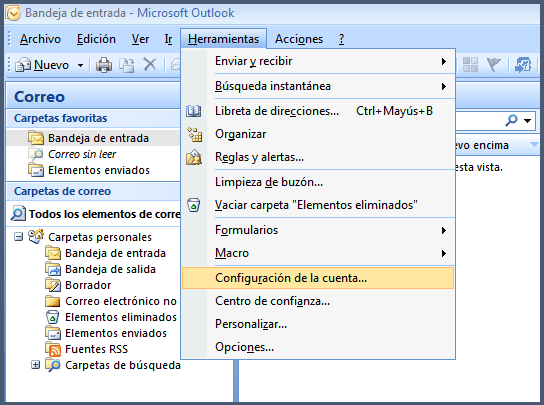Click the Vaciar carpeta recycle bin icon
The width and height of the screenshot is (544, 405).
tap(194, 205)
